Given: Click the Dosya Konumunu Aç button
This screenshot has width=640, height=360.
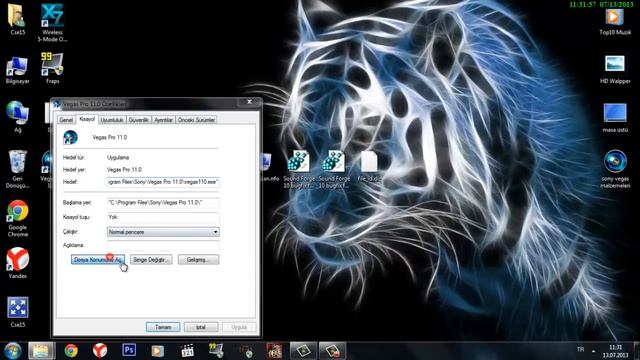Looking at the screenshot, I should coord(98,260).
